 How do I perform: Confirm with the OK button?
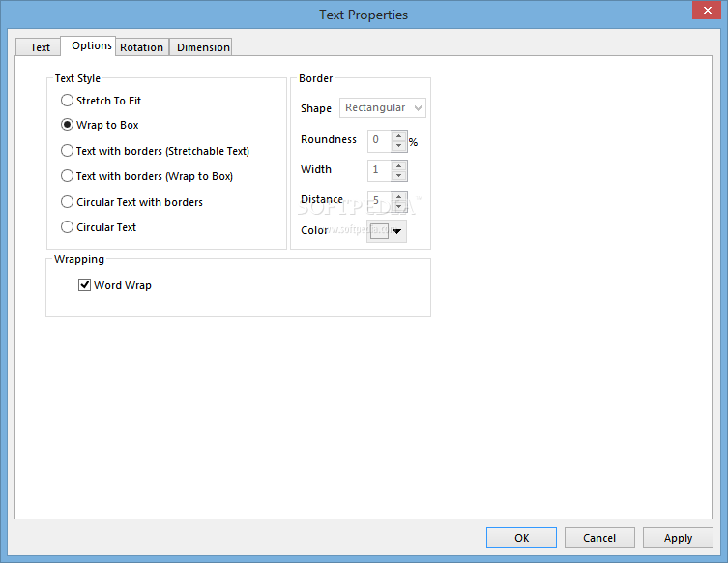tap(521, 538)
